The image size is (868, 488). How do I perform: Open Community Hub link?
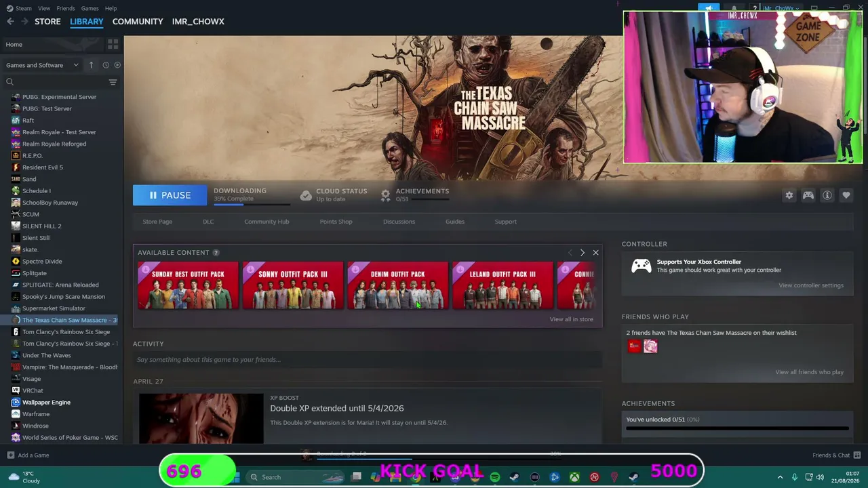pyautogui.click(x=267, y=222)
